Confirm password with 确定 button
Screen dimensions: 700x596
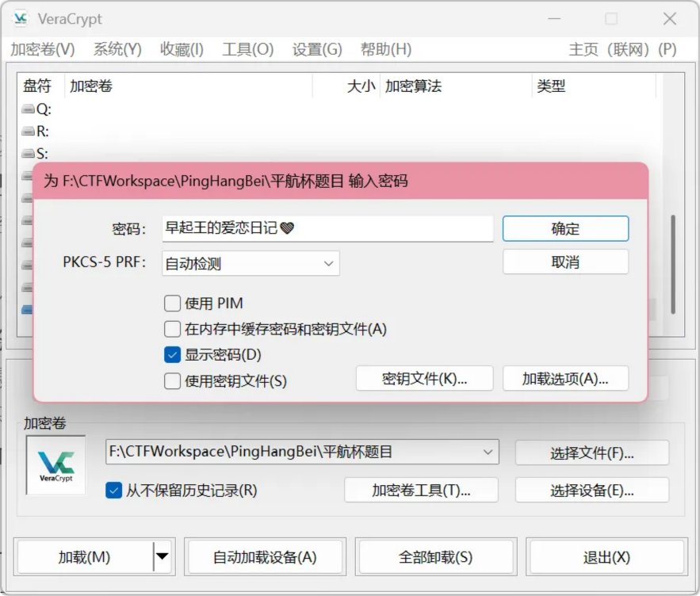(x=565, y=228)
